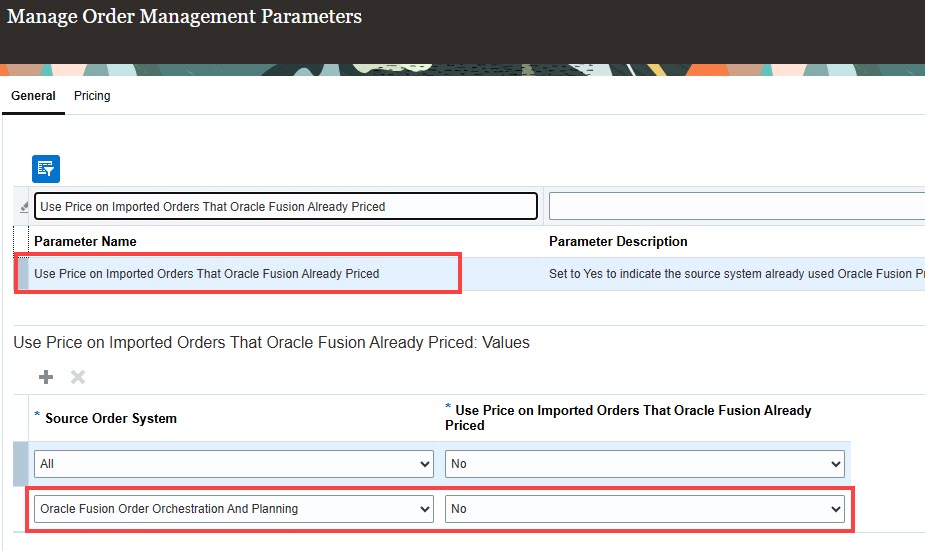The image size is (925, 551).
Task: Open the Oracle Fusion Order Orchestration And Planning dropdown
Action: tap(234, 509)
